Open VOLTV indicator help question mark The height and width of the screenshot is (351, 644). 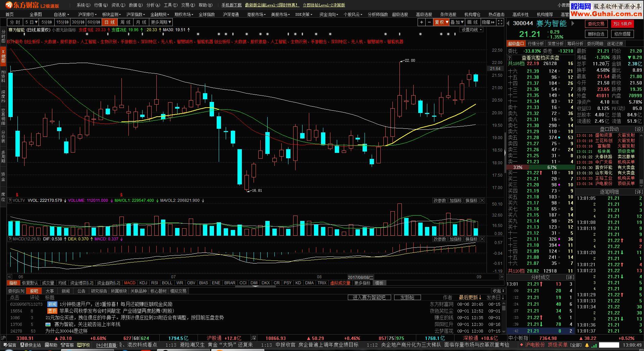[10, 200]
